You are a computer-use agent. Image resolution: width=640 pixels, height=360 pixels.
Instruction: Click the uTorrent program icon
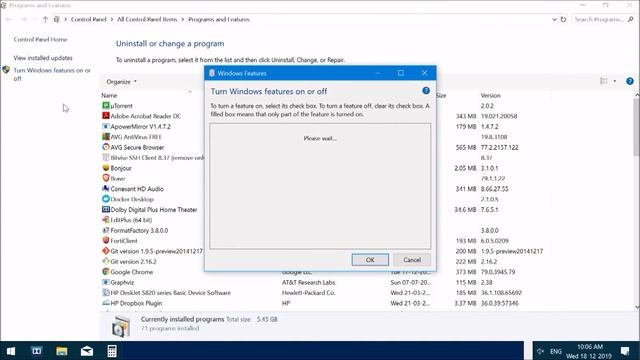(x=106, y=105)
